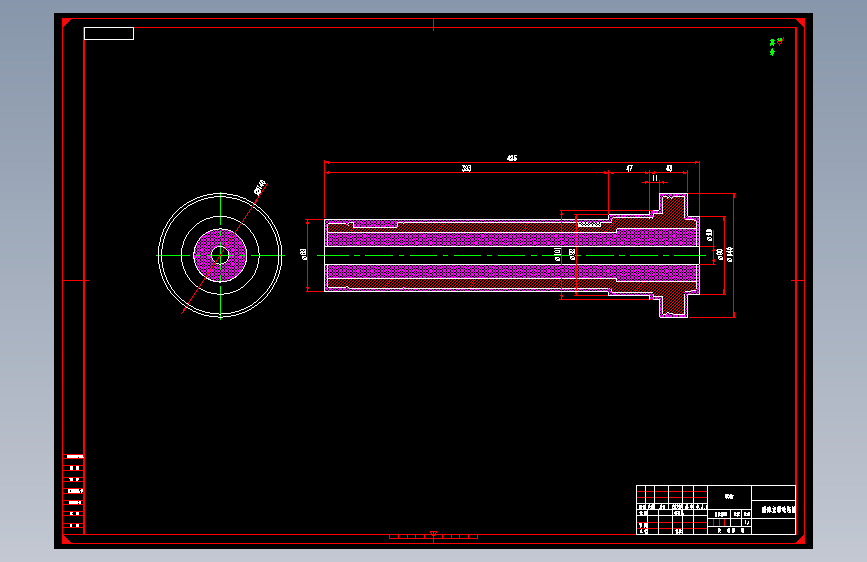This screenshot has height=562, width=867.
Task: Select the 393 length dimension text
Action: [467, 168]
